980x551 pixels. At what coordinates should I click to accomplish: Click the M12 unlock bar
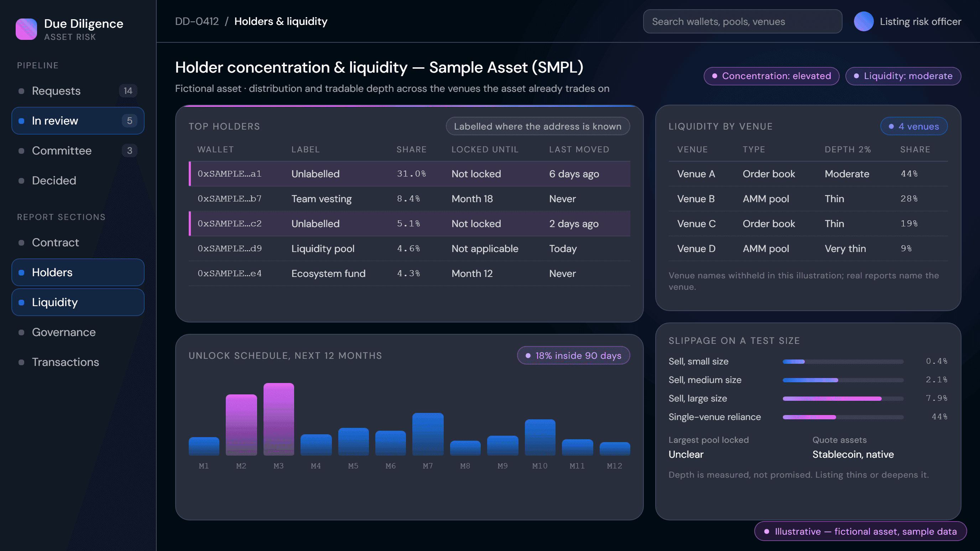pyautogui.click(x=614, y=449)
